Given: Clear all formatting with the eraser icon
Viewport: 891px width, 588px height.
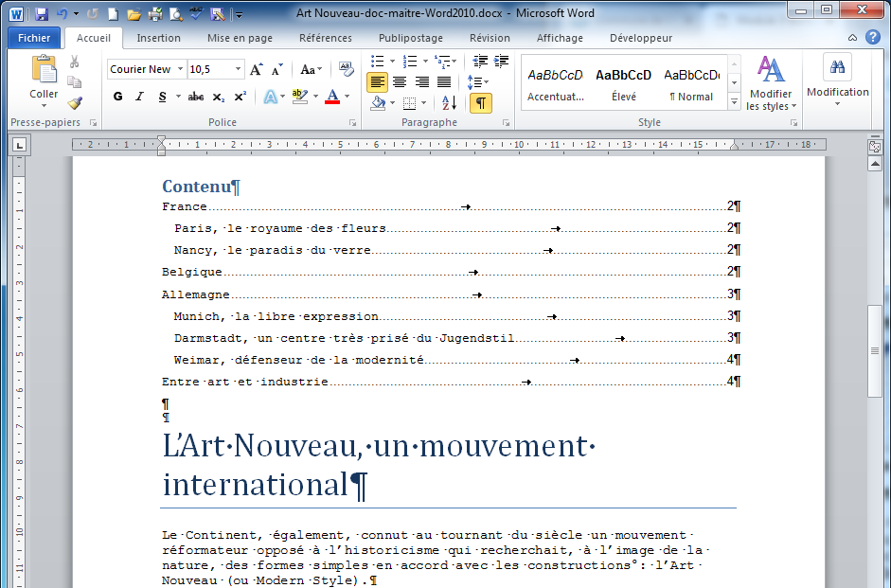Looking at the screenshot, I should click(346, 69).
